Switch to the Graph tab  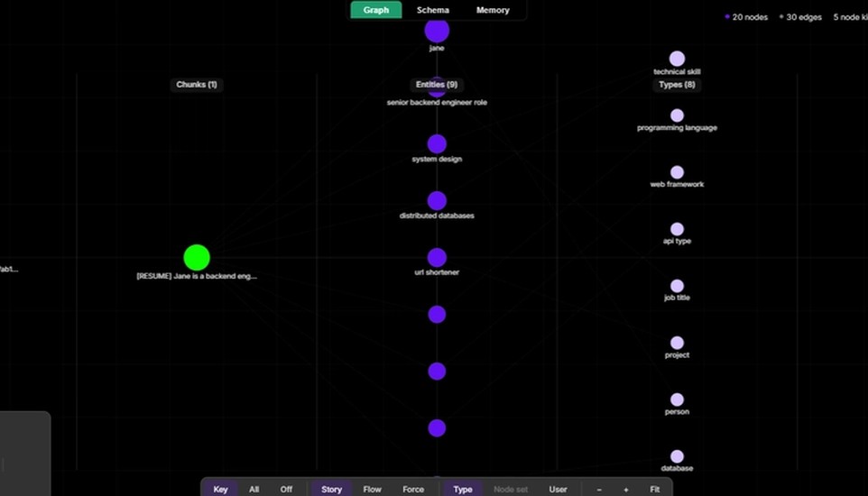pyautogui.click(x=376, y=10)
